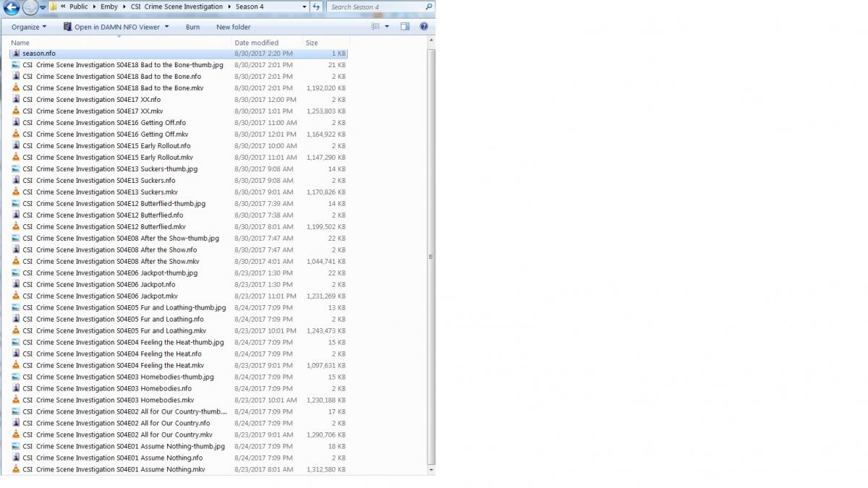This screenshot has width=868, height=488.
Task: Go to the CSI Crime Scene Investigation breadcrumb
Action: point(176,7)
